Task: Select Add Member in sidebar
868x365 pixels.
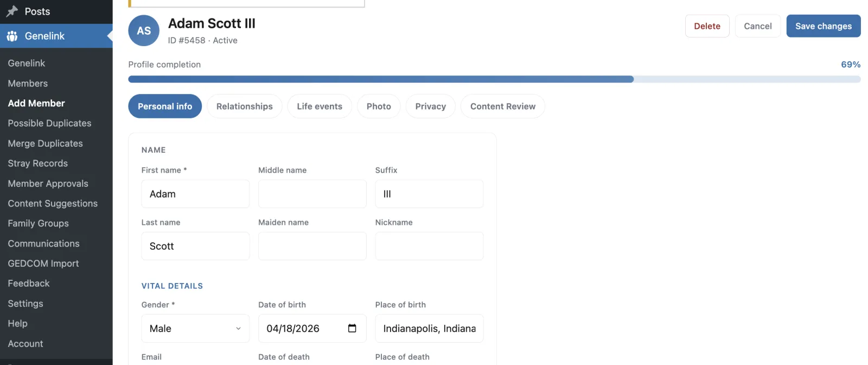Action: (x=36, y=103)
